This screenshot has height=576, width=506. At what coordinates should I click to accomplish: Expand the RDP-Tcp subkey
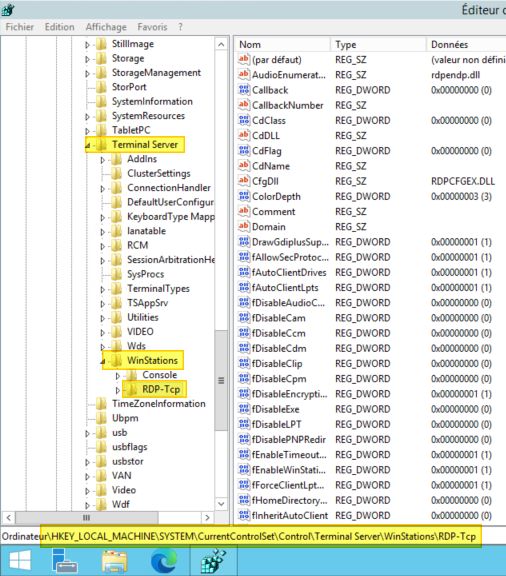tap(118, 390)
